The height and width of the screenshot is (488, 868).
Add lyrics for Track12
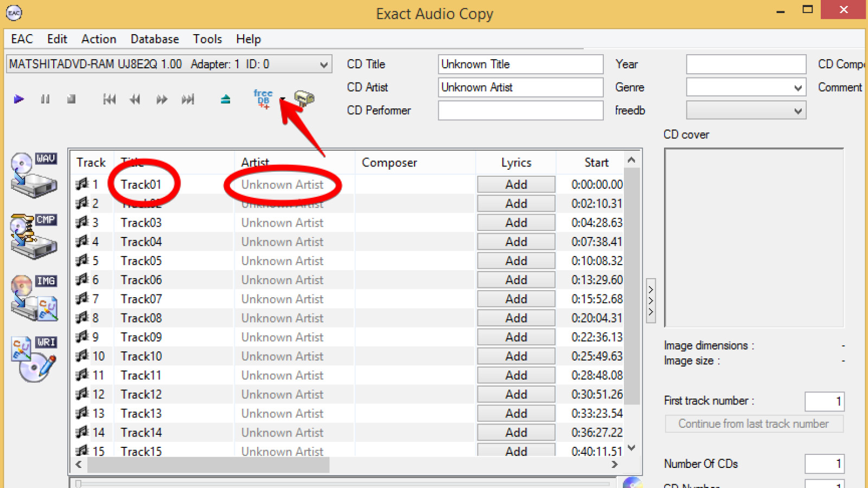pyautogui.click(x=516, y=394)
